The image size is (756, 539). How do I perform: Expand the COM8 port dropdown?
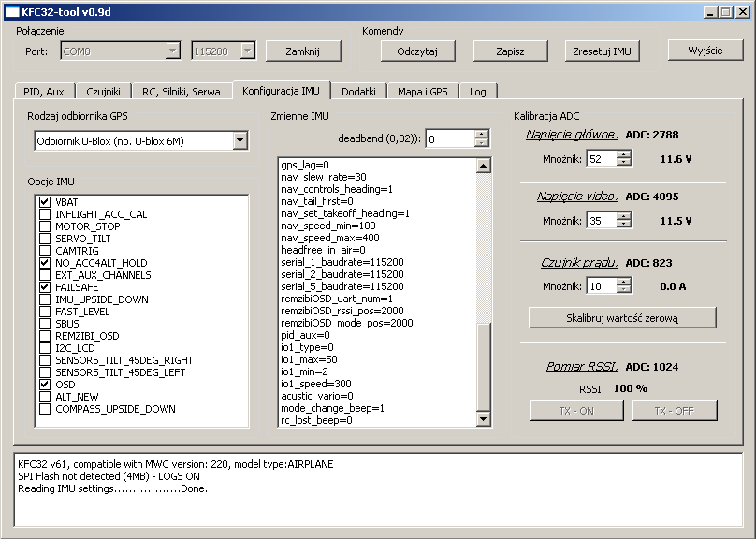click(173, 51)
